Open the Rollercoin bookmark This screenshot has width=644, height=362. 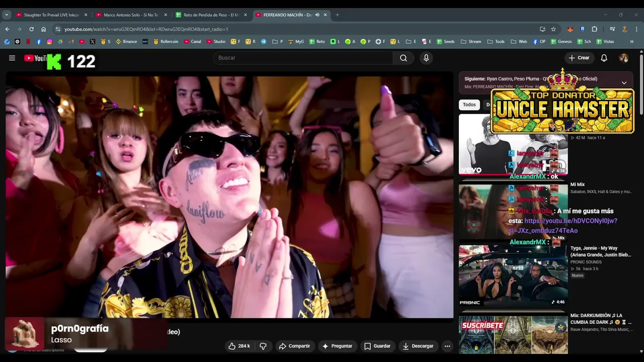(x=166, y=42)
